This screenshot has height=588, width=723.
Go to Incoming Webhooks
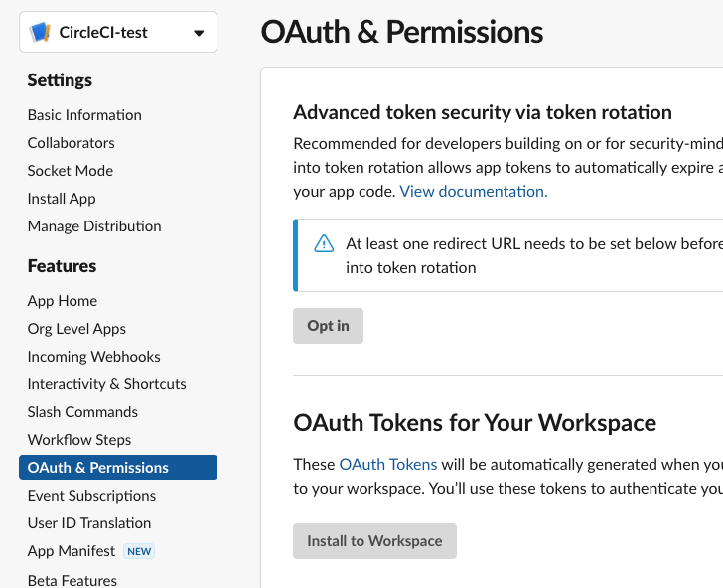pos(93,357)
